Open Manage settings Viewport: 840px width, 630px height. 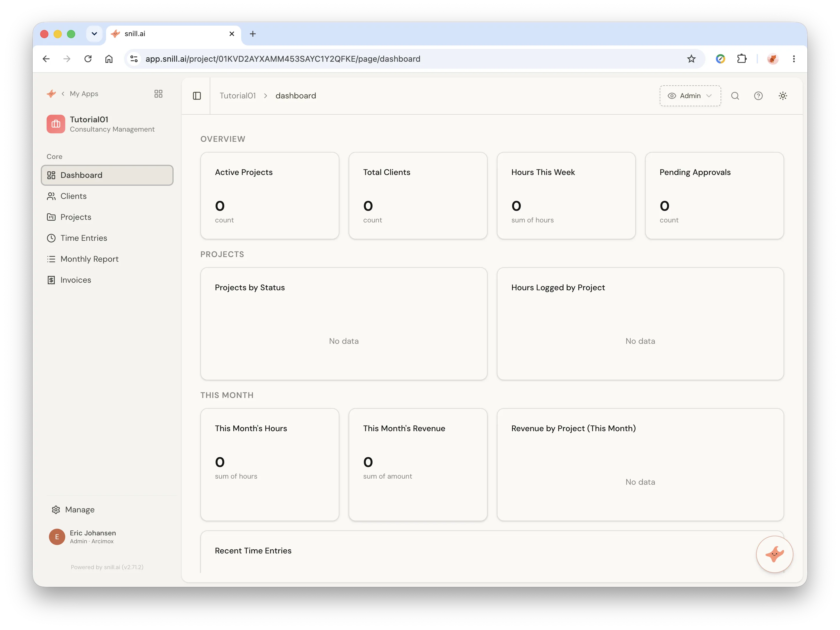(x=73, y=510)
